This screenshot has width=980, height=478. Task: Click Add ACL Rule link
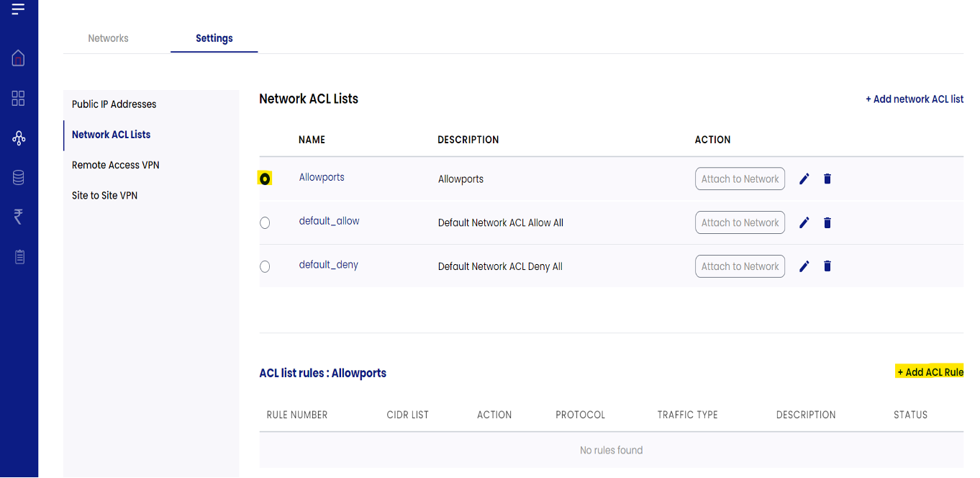(x=930, y=372)
